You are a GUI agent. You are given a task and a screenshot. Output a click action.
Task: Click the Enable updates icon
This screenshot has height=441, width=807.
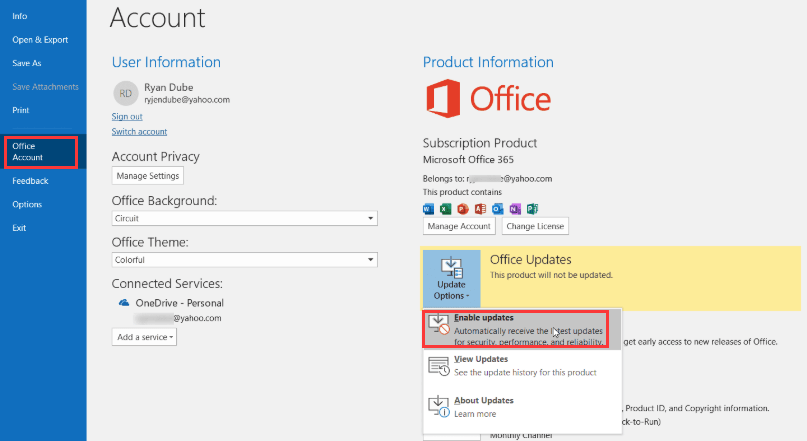click(x=439, y=324)
